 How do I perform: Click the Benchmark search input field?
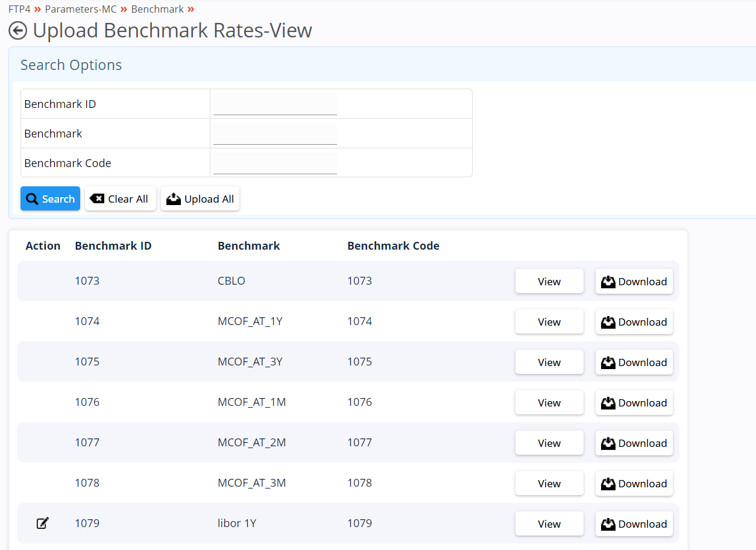275,133
